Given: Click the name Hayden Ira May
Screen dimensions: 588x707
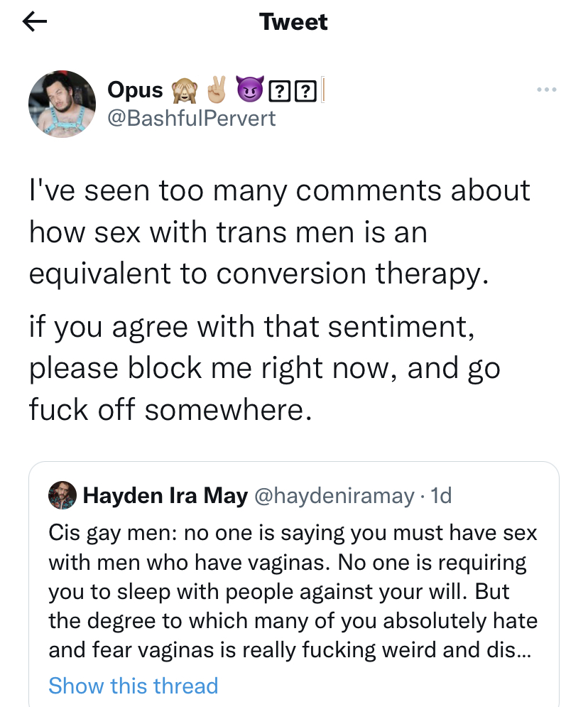Looking at the screenshot, I should (x=165, y=495).
